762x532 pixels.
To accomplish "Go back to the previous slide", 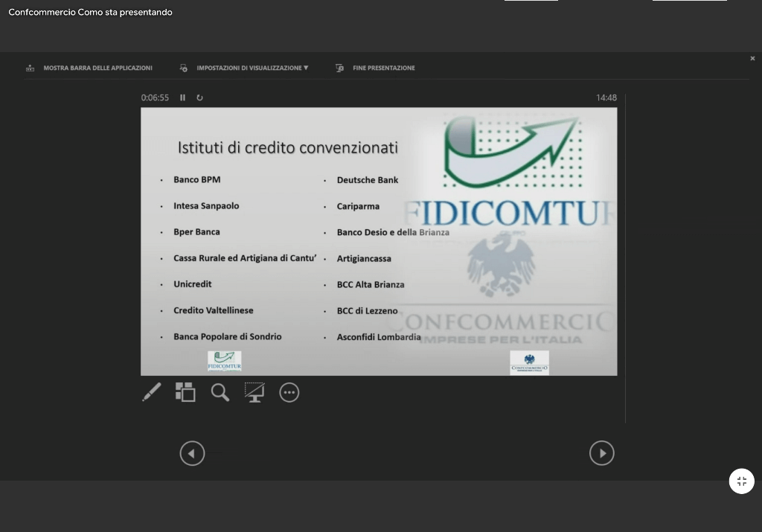I will pyautogui.click(x=192, y=453).
